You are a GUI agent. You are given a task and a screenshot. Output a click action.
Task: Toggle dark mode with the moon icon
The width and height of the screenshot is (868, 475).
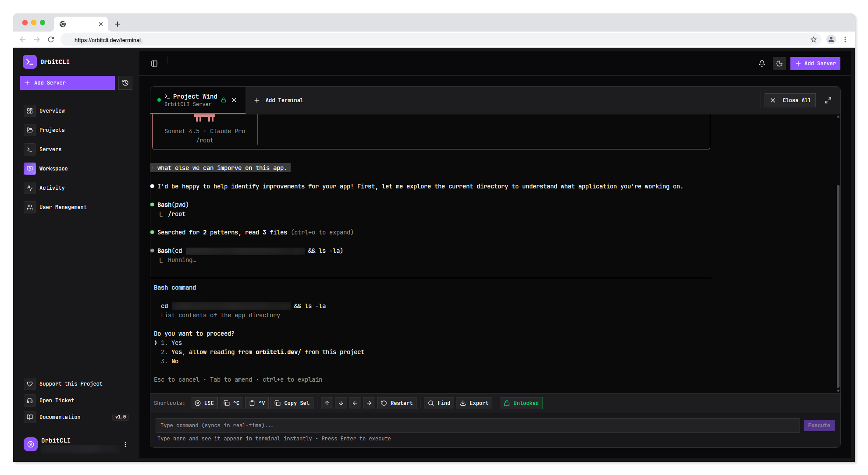(779, 63)
